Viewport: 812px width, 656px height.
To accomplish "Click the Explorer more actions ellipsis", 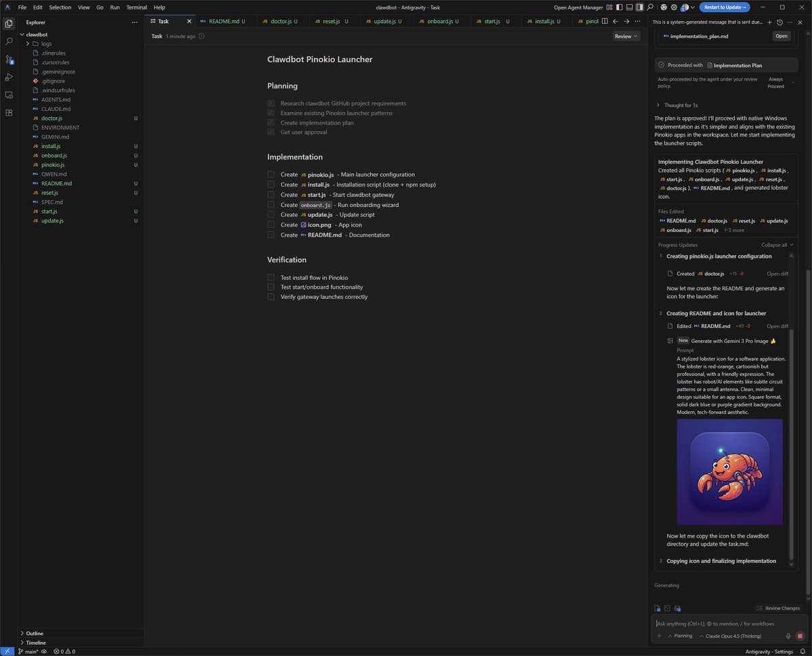I will [x=134, y=22].
